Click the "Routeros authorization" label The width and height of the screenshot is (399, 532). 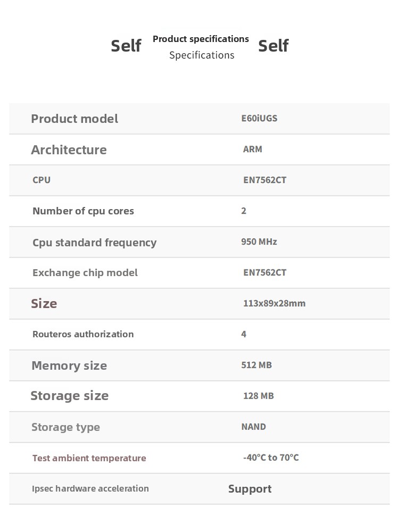[x=83, y=334]
